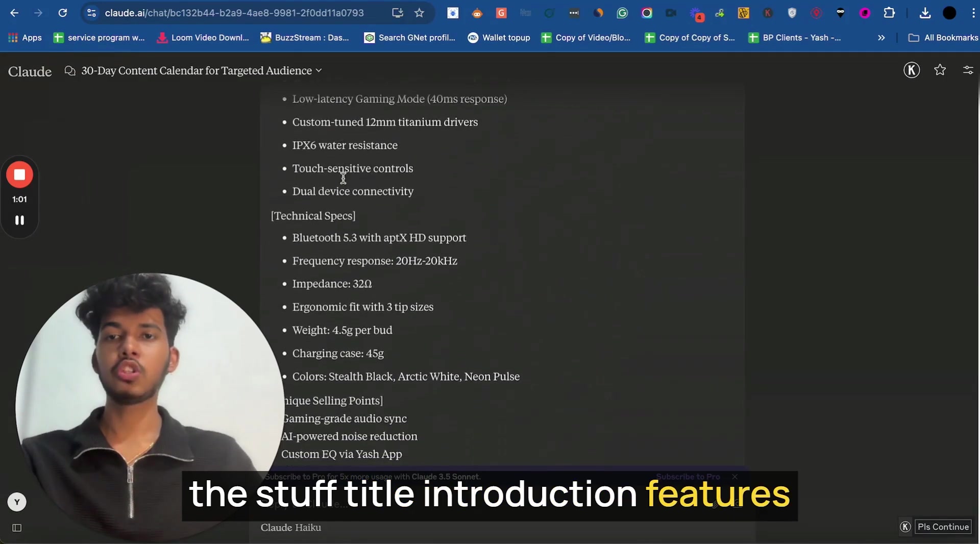Open browser downloads
Image resolution: width=980 pixels, height=544 pixels.
point(925,13)
